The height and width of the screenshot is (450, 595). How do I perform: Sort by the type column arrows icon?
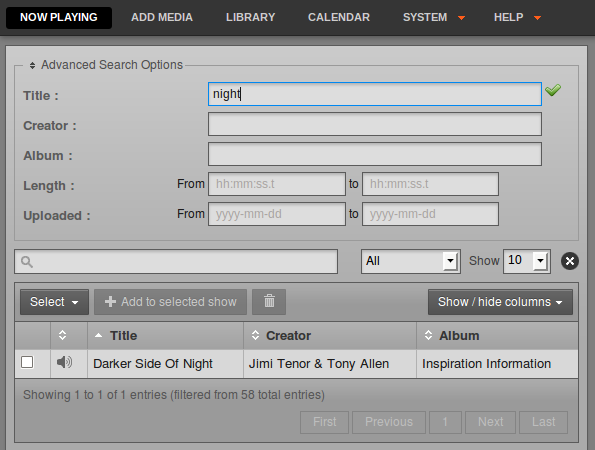63,335
